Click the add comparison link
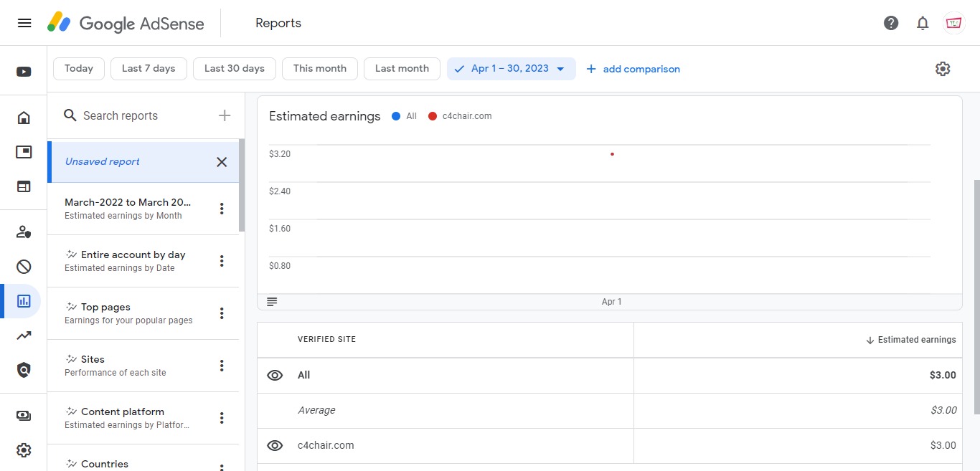 633,69
